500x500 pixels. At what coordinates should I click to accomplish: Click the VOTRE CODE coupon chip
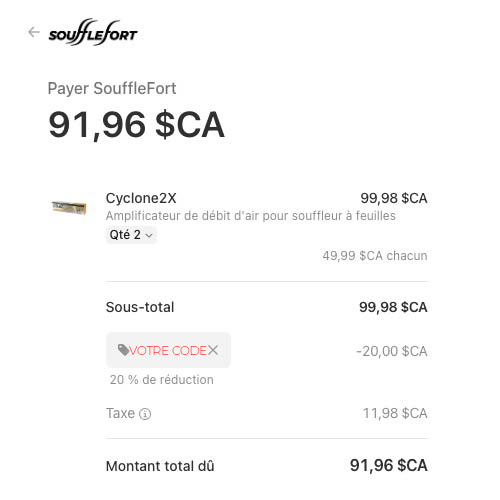168,350
